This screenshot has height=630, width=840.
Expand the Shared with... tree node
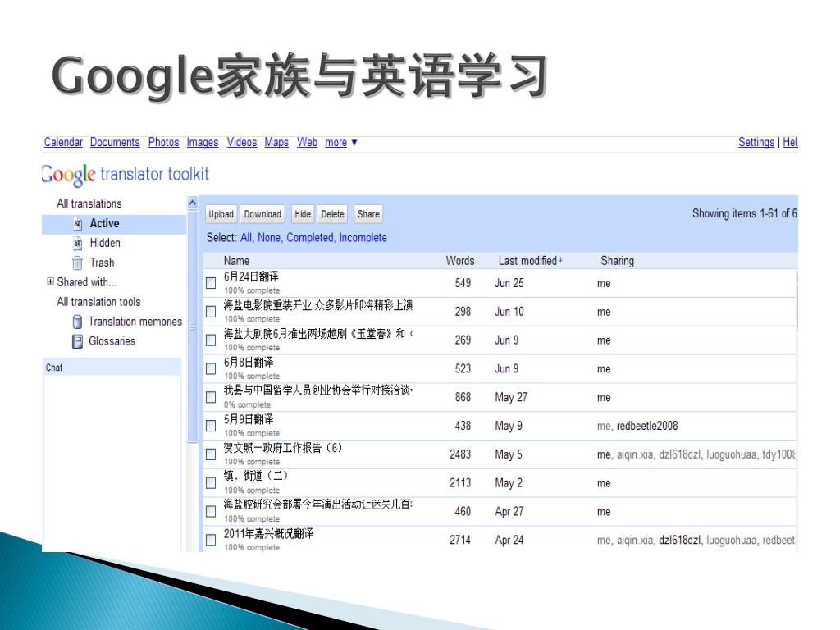(x=50, y=281)
